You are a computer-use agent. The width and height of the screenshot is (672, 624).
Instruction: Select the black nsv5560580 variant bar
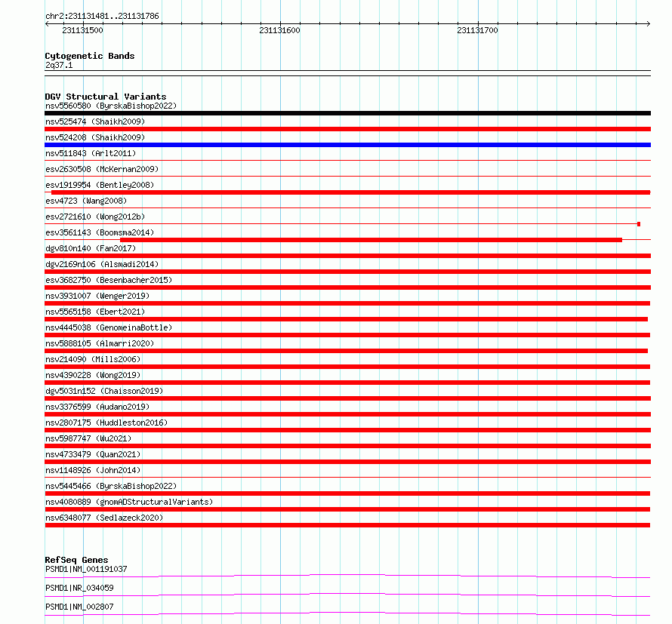pyautogui.click(x=347, y=113)
